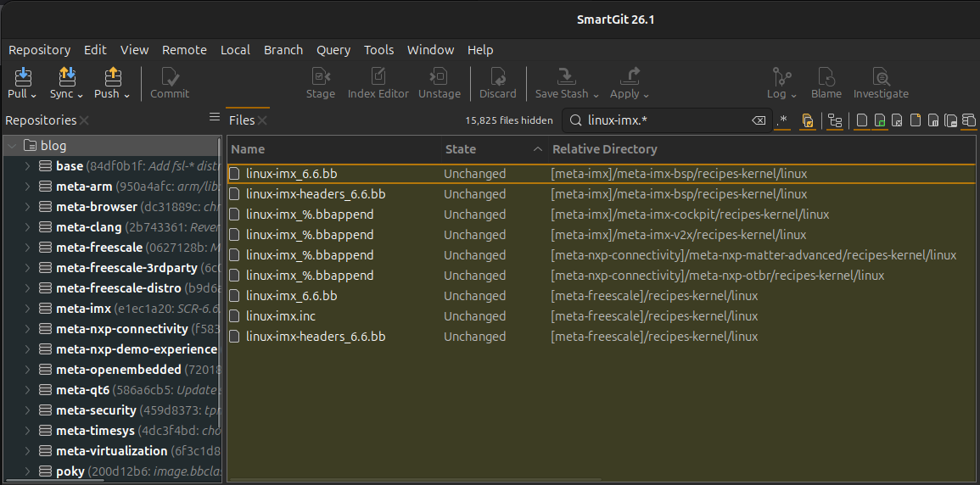
Task: Click the Pull toolbar icon
Action: point(23,76)
